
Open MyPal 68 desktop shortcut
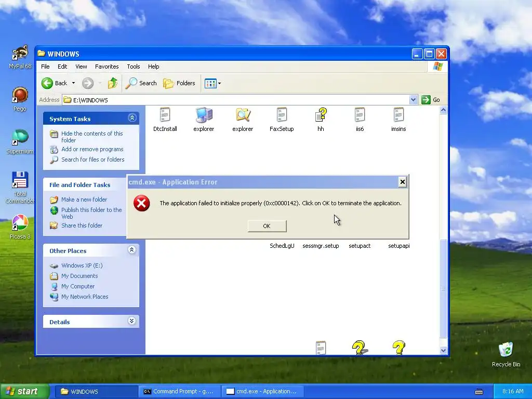[x=20, y=57]
